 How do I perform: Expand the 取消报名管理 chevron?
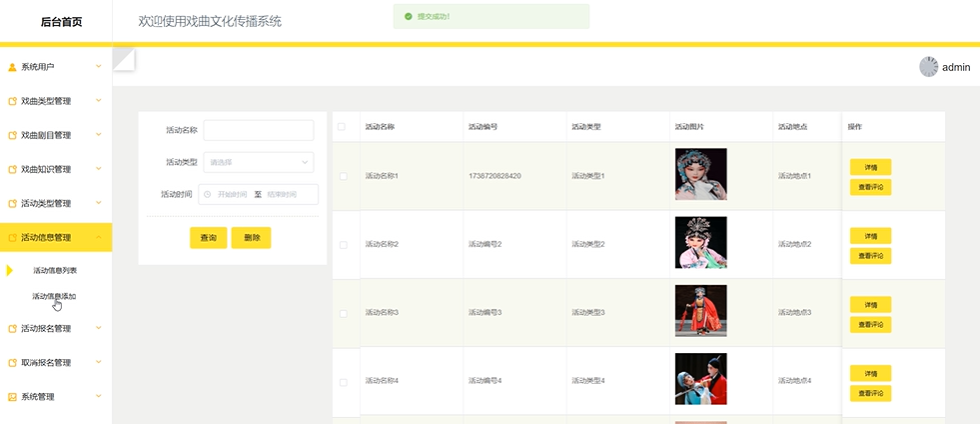coord(99,361)
